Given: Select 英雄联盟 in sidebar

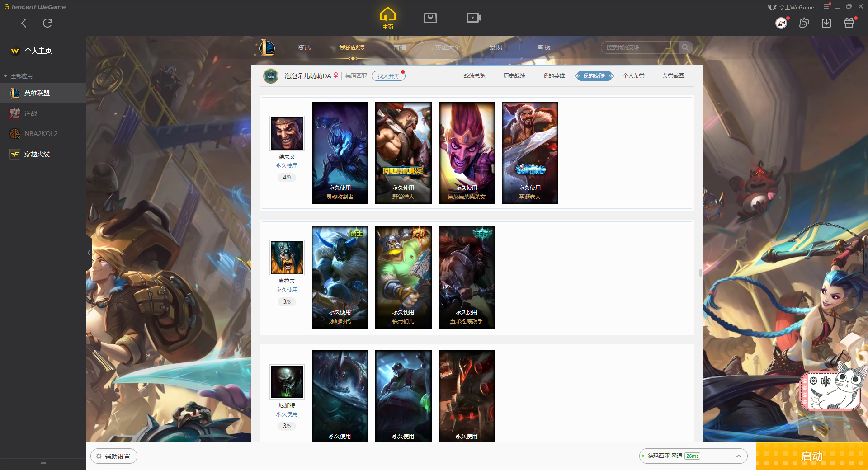Looking at the screenshot, I should coord(43,93).
